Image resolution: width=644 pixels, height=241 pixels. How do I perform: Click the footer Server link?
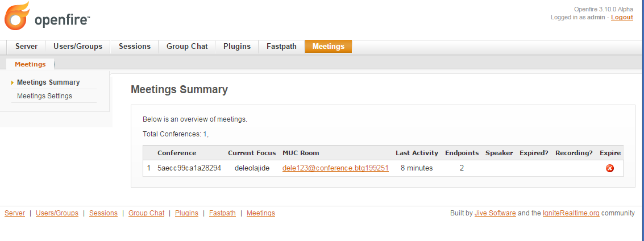point(15,213)
